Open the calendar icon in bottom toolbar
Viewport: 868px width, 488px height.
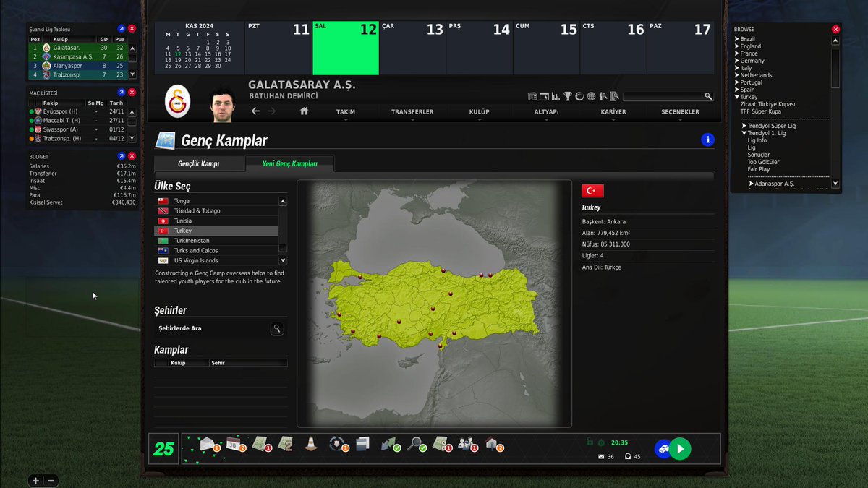(234, 444)
